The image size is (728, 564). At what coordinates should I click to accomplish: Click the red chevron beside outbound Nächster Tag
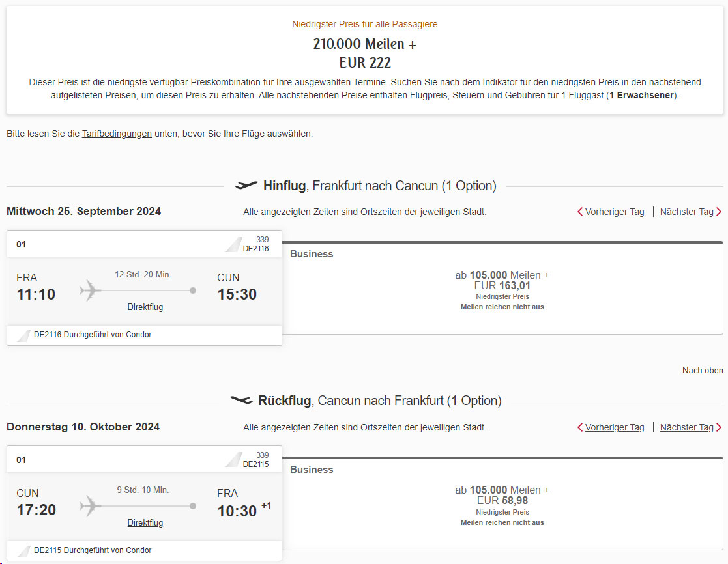[720, 212]
